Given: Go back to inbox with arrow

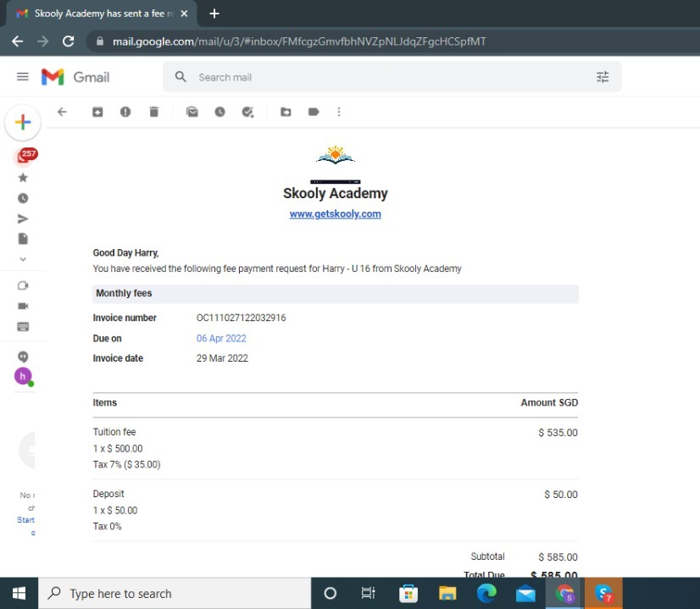Looking at the screenshot, I should pos(62,112).
